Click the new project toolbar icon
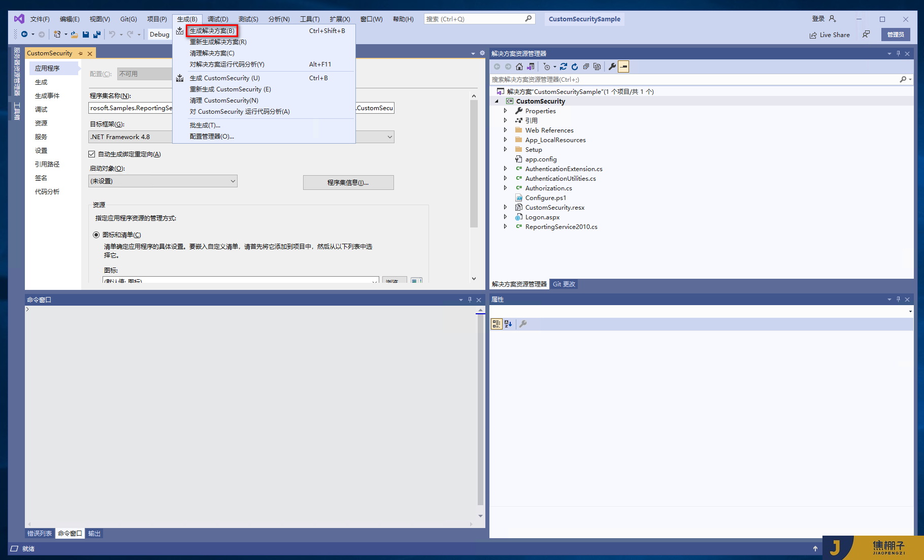The height and width of the screenshot is (560, 924). tap(57, 35)
